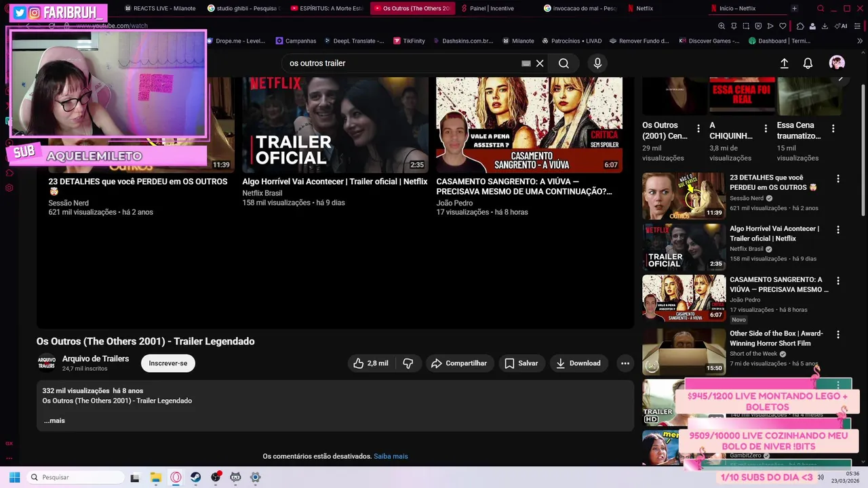Open DeepL Translate bookmark
868x488 pixels.
(354, 41)
